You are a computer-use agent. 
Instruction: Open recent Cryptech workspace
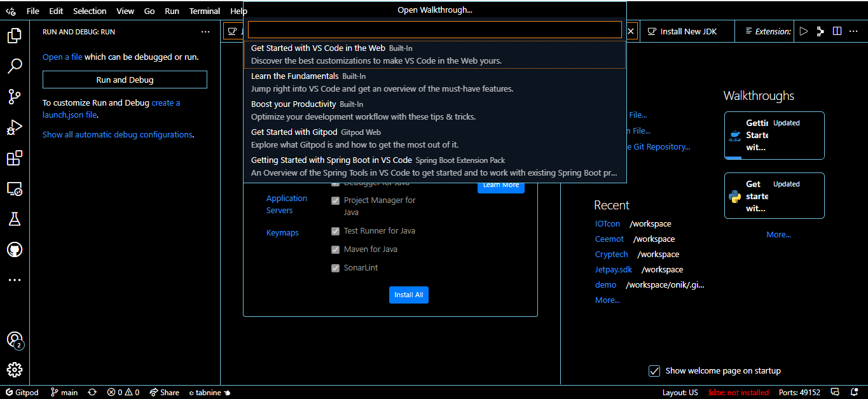[x=612, y=255]
